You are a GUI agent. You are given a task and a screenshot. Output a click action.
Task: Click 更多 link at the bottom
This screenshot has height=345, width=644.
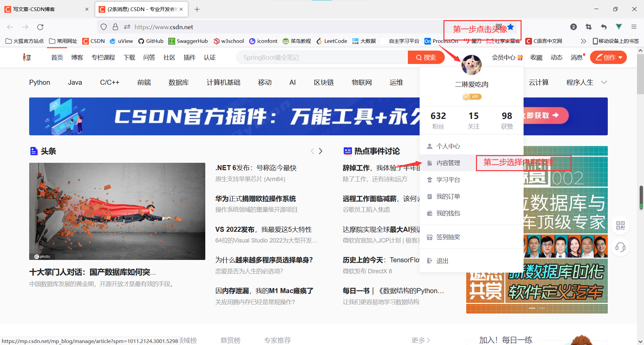421,340
